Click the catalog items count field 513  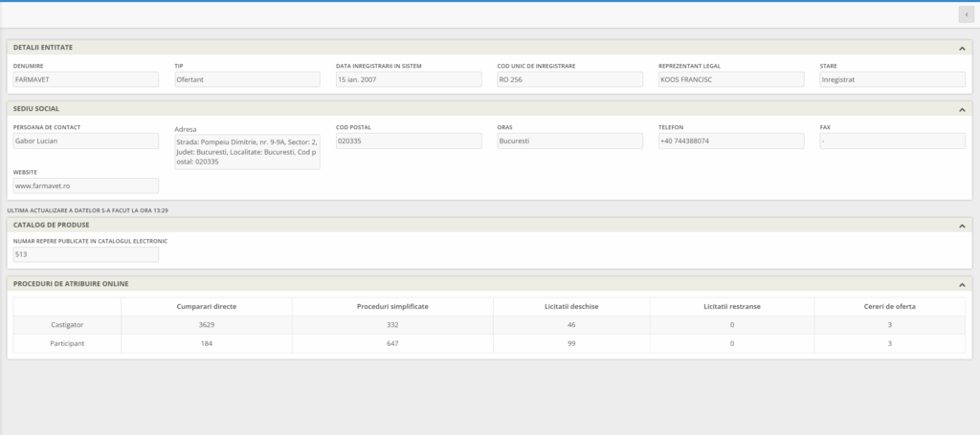coord(86,255)
